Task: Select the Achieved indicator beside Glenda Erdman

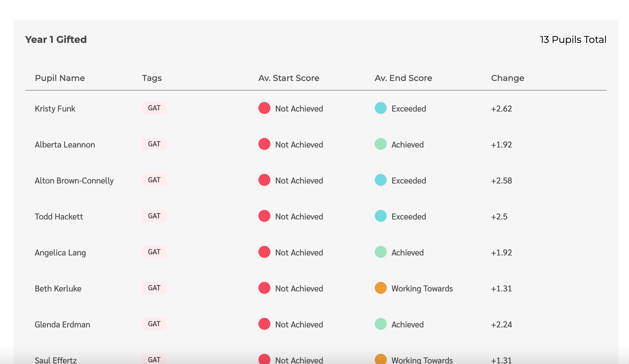Action: 380,324
